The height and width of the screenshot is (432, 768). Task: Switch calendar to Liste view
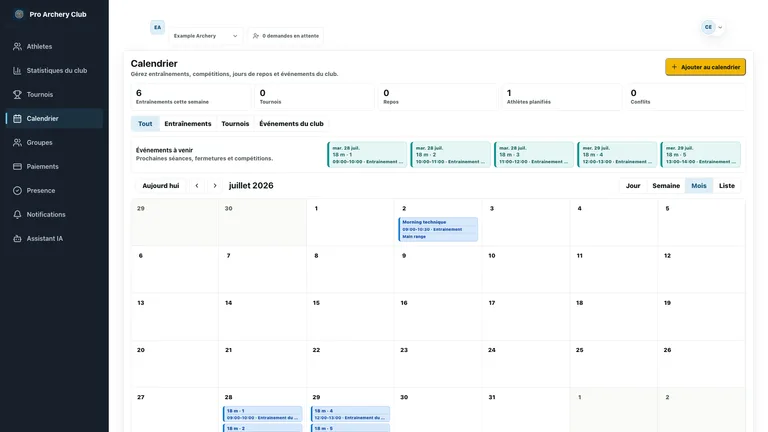click(726, 186)
